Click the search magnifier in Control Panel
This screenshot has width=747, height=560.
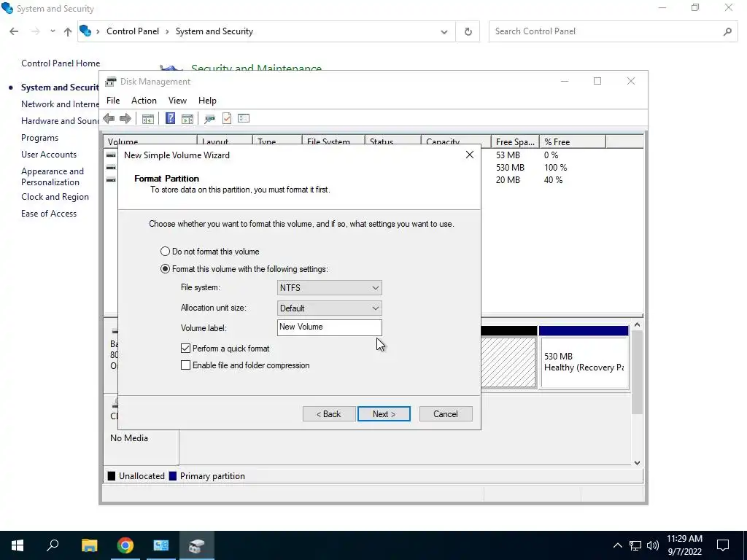[x=727, y=31]
